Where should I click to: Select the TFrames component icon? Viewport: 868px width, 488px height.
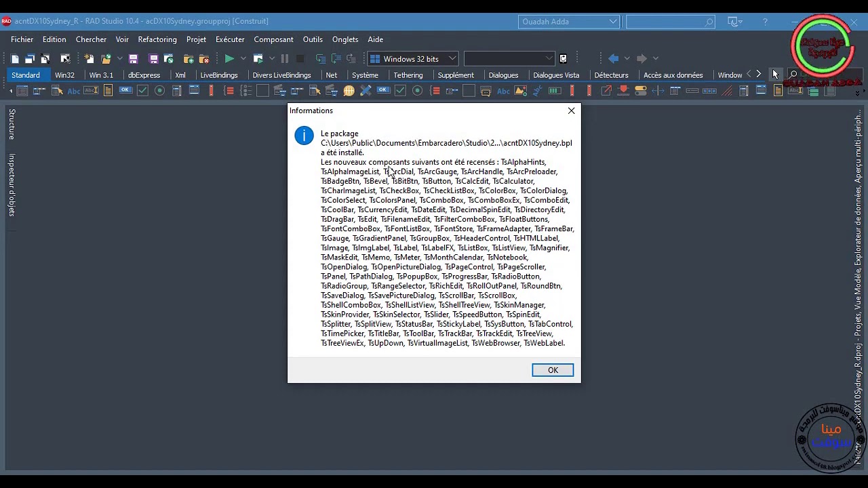(x=22, y=91)
